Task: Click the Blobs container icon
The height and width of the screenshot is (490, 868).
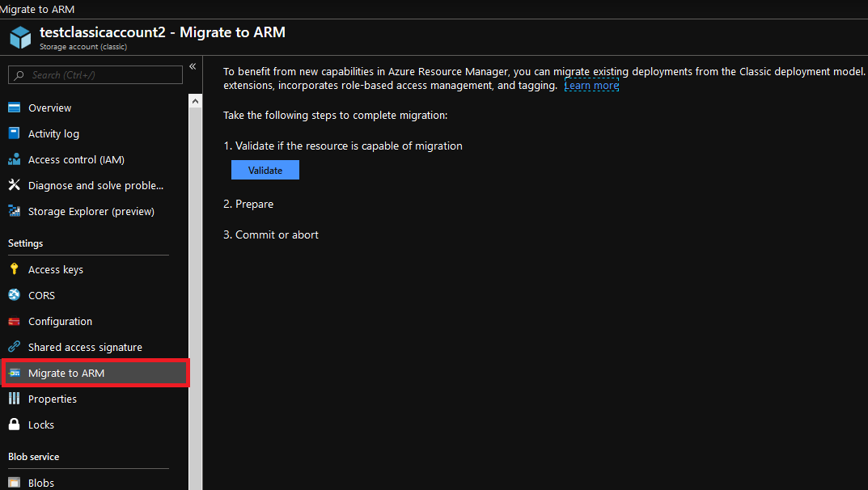Action: (15, 483)
